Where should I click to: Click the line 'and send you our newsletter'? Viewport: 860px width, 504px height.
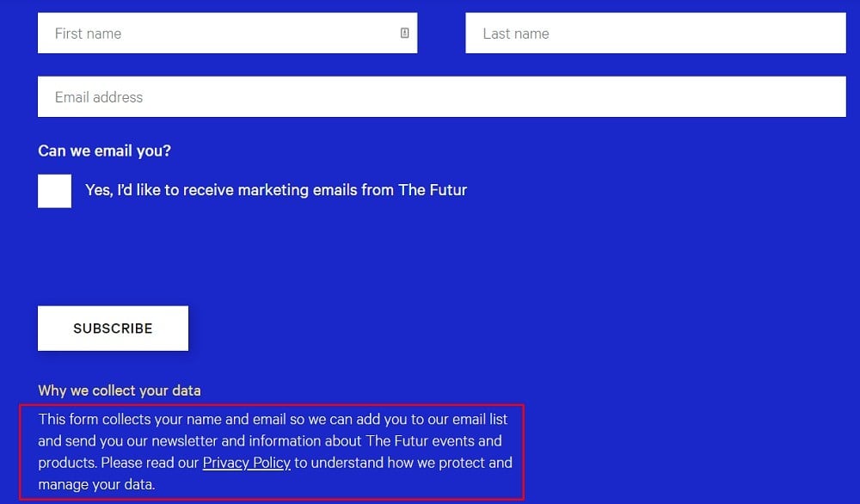269,441
